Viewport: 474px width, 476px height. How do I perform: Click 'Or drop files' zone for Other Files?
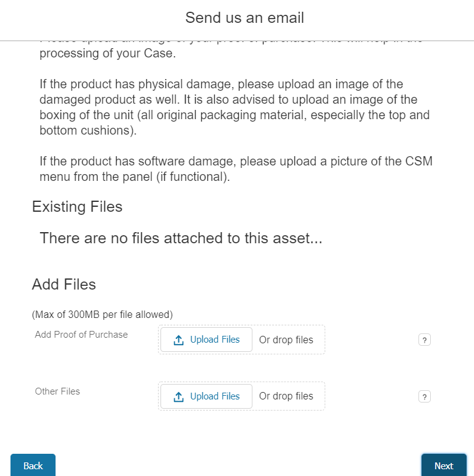pos(286,396)
